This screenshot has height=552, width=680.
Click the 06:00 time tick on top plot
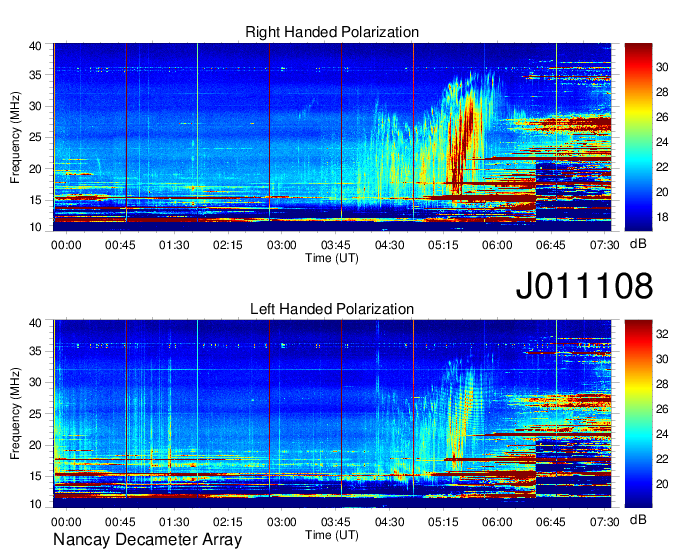point(497,245)
